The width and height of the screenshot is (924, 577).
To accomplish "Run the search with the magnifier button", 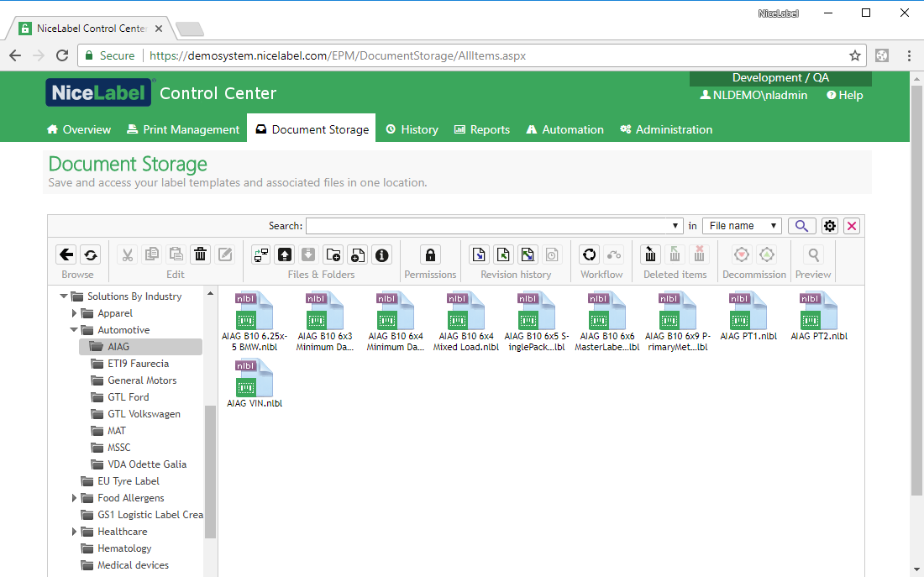I will click(x=801, y=226).
